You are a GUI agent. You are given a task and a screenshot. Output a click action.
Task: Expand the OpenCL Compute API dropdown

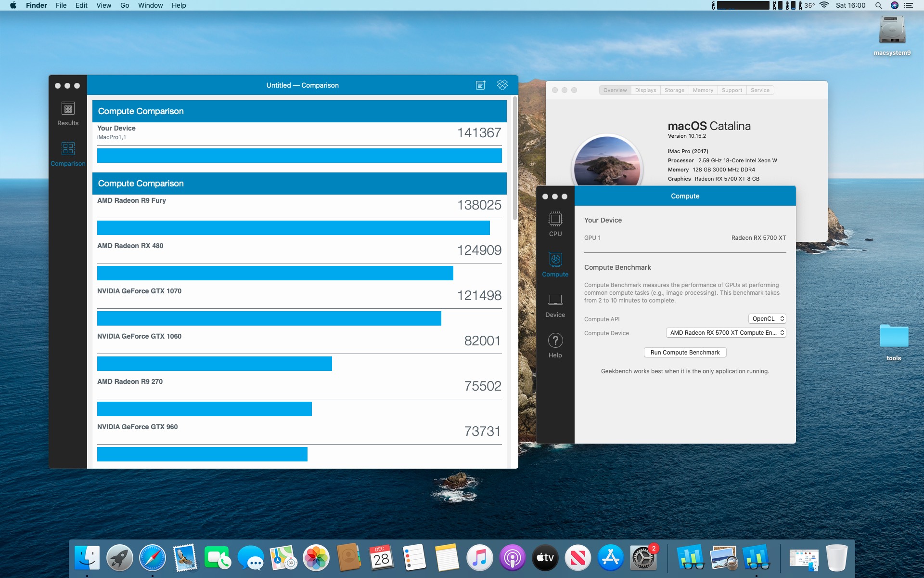767,319
